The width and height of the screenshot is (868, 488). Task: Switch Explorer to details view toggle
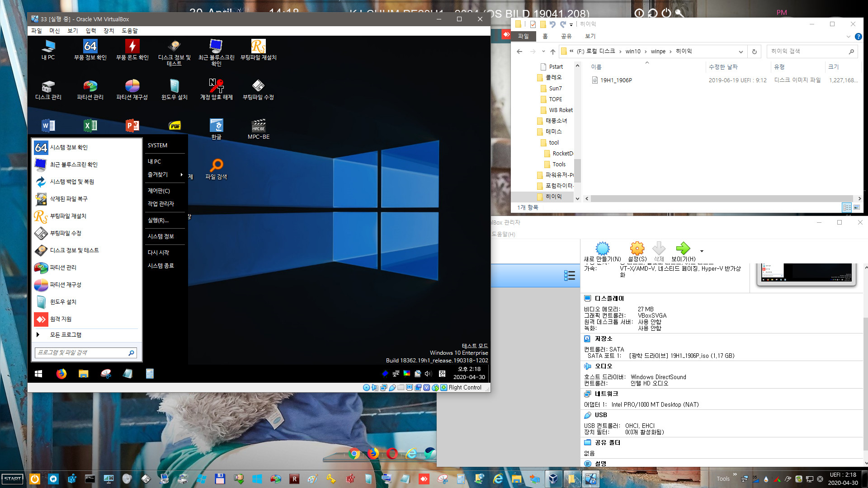847,207
